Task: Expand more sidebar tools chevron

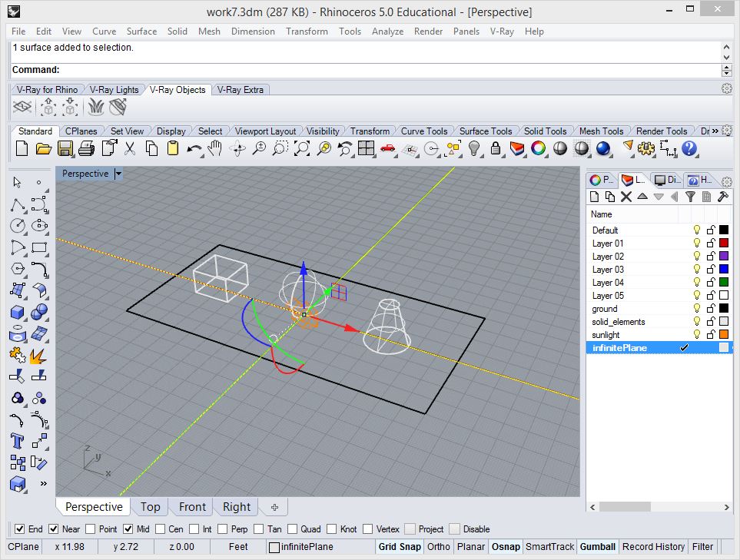Action: pos(44,483)
